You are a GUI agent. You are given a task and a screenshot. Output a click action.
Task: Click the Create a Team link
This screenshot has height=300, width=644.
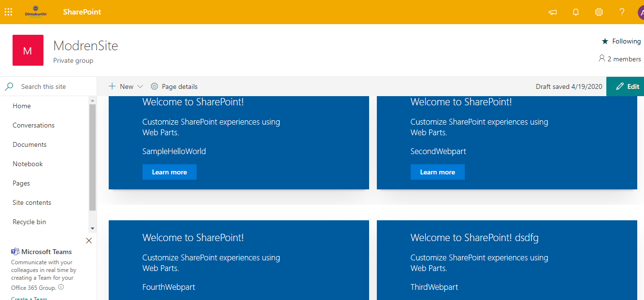coord(29,298)
